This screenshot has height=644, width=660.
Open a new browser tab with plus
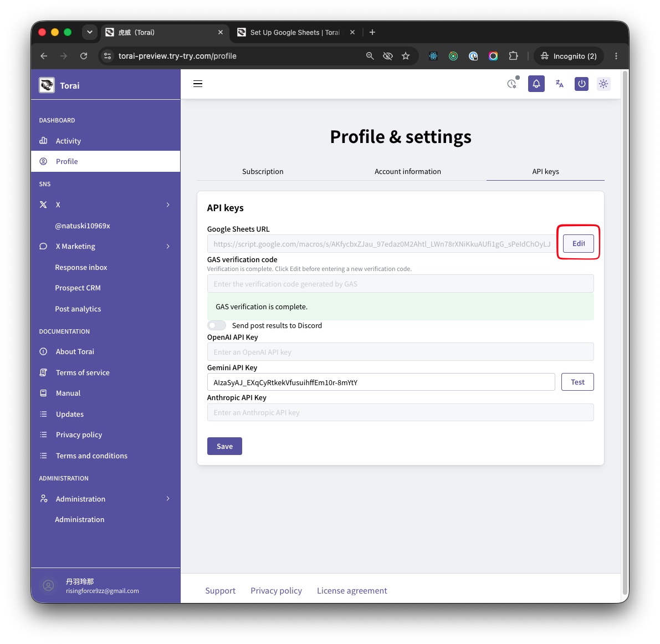coord(372,32)
